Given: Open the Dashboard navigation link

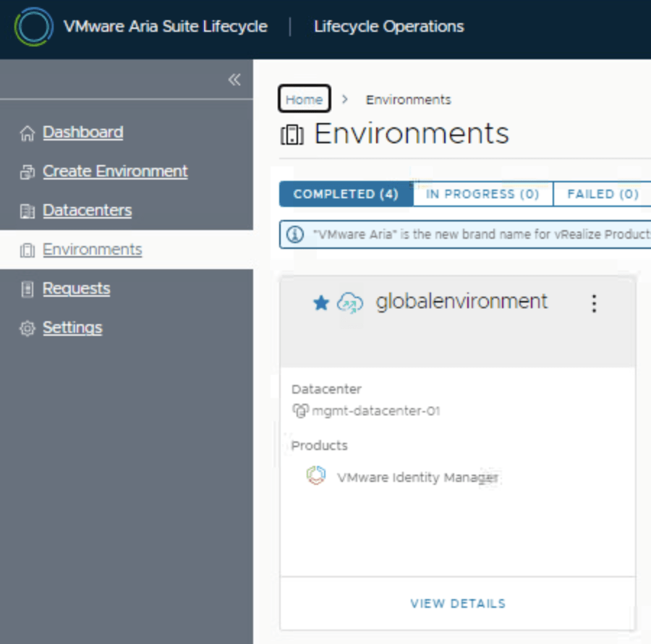Looking at the screenshot, I should coord(82,132).
